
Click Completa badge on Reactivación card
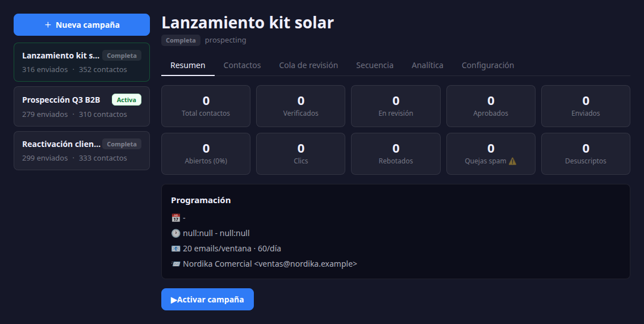(122, 144)
